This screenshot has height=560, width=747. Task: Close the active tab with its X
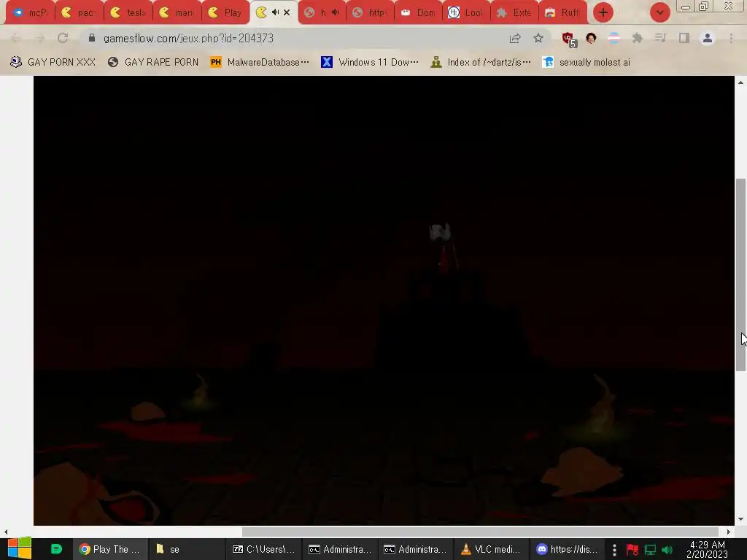coord(287,12)
